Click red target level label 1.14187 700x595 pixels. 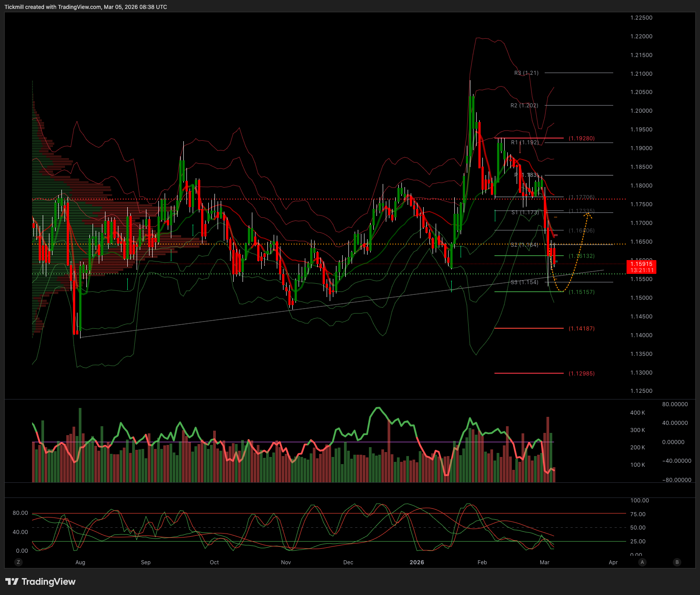tap(581, 329)
